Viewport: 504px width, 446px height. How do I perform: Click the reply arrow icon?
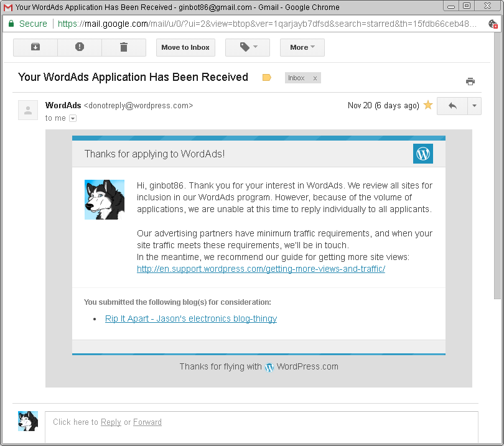(452, 106)
